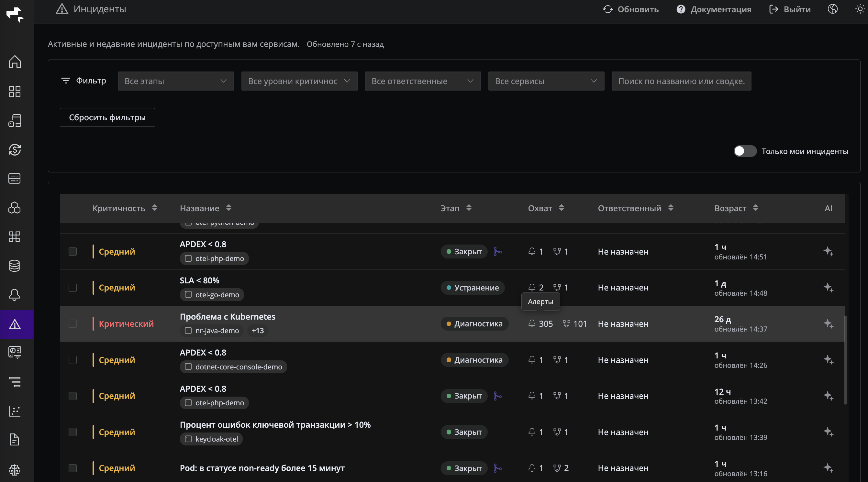The height and width of the screenshot is (482, 868).
Task: Open 'Проблема с Kubernetes' incident
Action: 228,317
